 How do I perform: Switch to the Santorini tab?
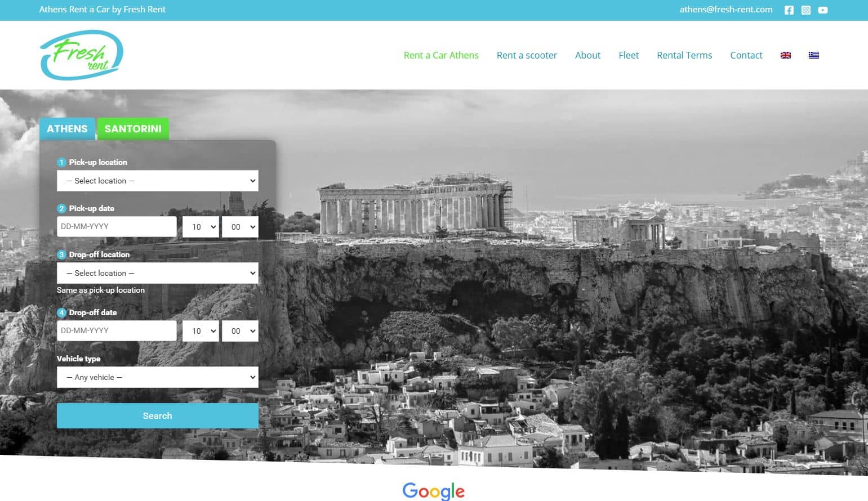click(133, 129)
